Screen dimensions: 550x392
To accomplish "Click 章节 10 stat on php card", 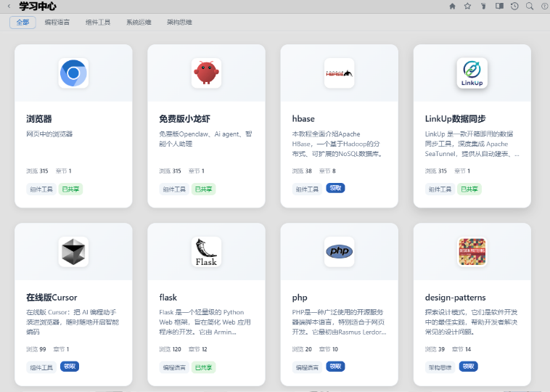I will click(x=328, y=349).
